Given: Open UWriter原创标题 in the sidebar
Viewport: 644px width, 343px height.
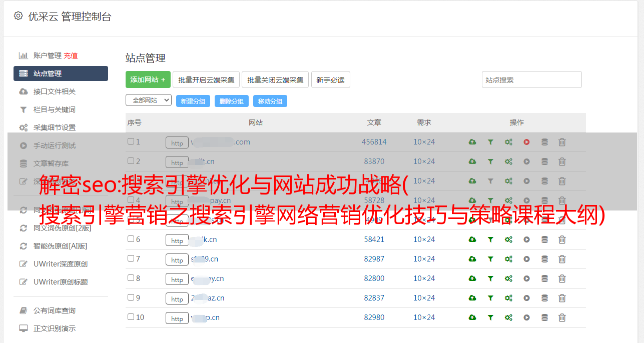Looking at the screenshot, I should click(x=61, y=282).
